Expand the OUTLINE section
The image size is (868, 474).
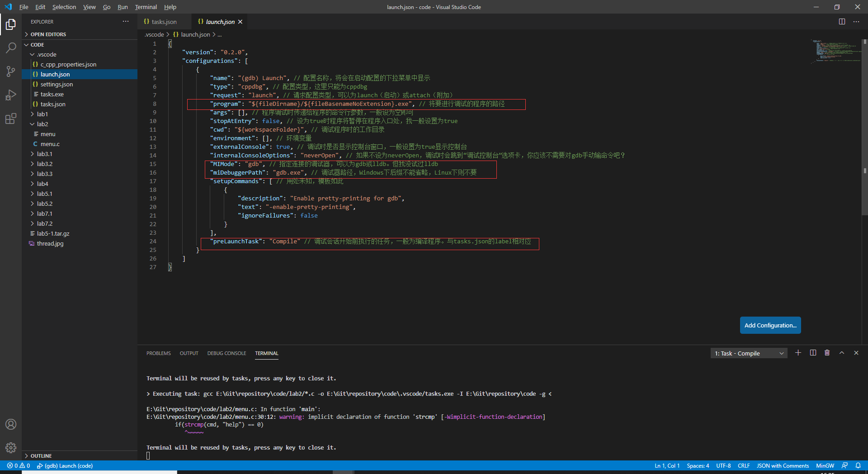coord(41,456)
